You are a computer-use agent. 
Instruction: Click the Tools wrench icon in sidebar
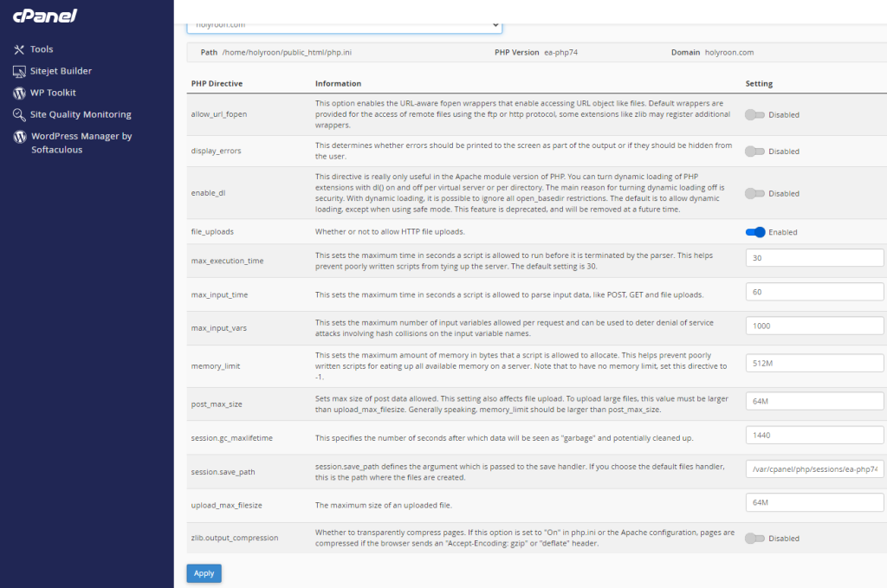pyautogui.click(x=20, y=49)
